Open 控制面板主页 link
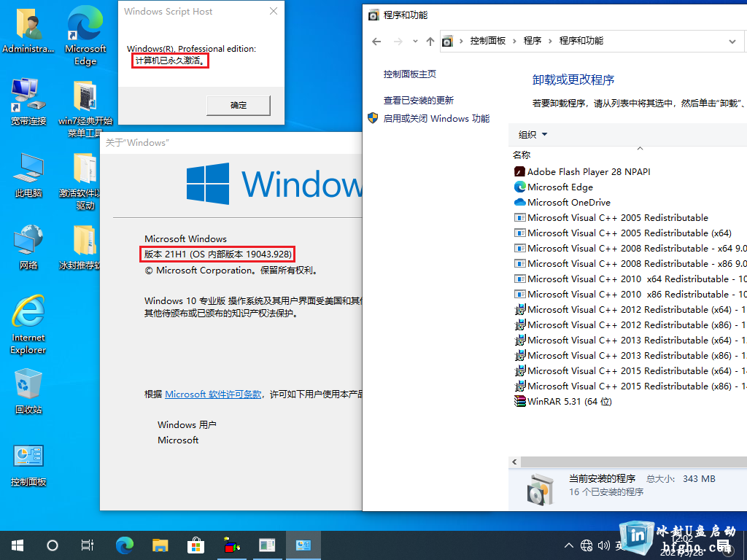This screenshot has width=747, height=560. pyautogui.click(x=410, y=74)
